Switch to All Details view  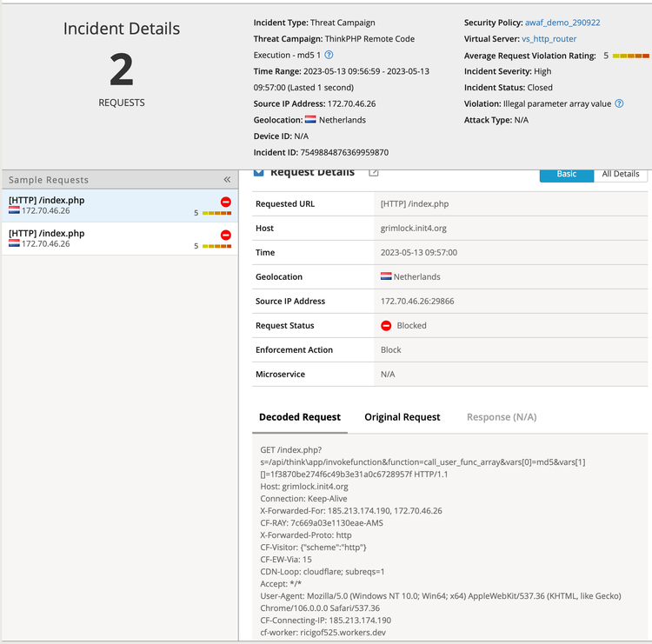621,174
